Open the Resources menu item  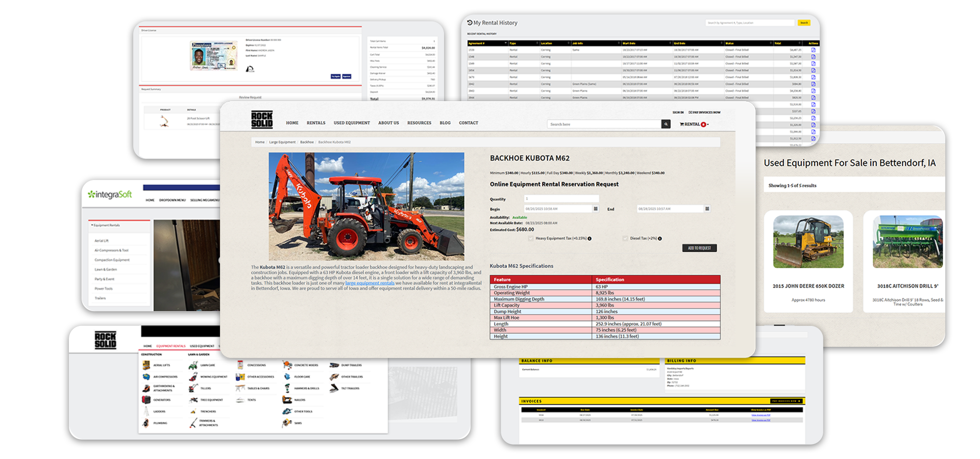pos(419,123)
